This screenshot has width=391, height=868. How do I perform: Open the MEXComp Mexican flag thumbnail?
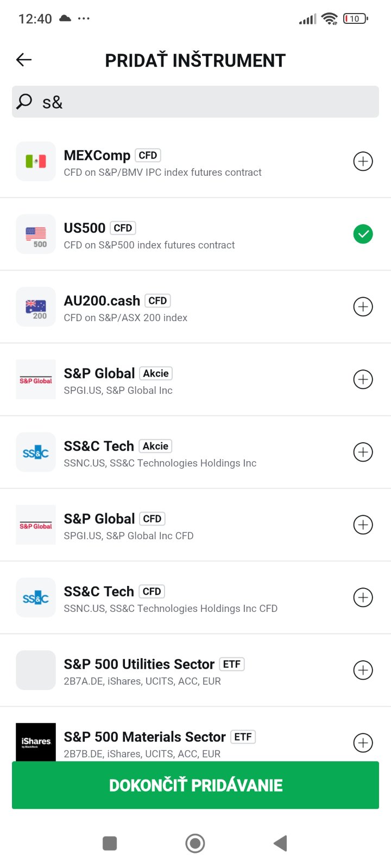(x=36, y=161)
